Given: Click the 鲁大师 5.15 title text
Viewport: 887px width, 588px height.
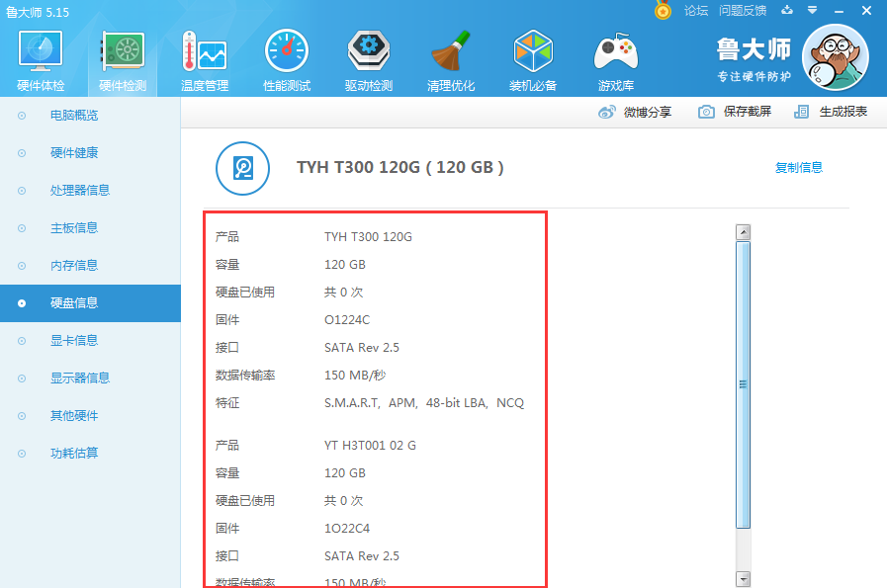Looking at the screenshot, I should 38,12.
